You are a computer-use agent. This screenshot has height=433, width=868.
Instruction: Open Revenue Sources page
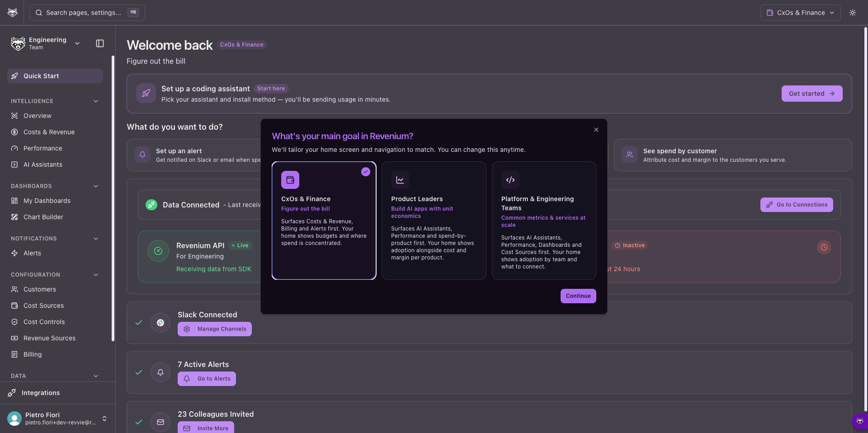coord(55,338)
